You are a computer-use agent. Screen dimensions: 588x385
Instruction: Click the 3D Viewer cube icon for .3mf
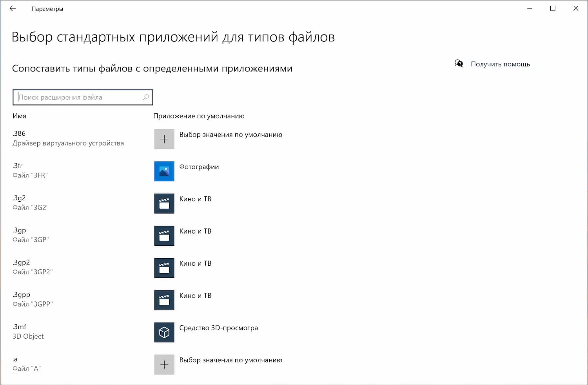point(164,332)
